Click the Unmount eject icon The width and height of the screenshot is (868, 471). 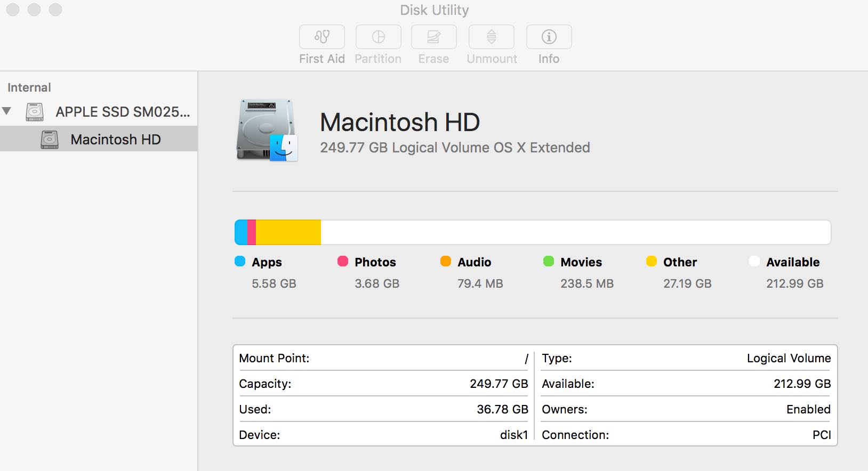(x=491, y=37)
